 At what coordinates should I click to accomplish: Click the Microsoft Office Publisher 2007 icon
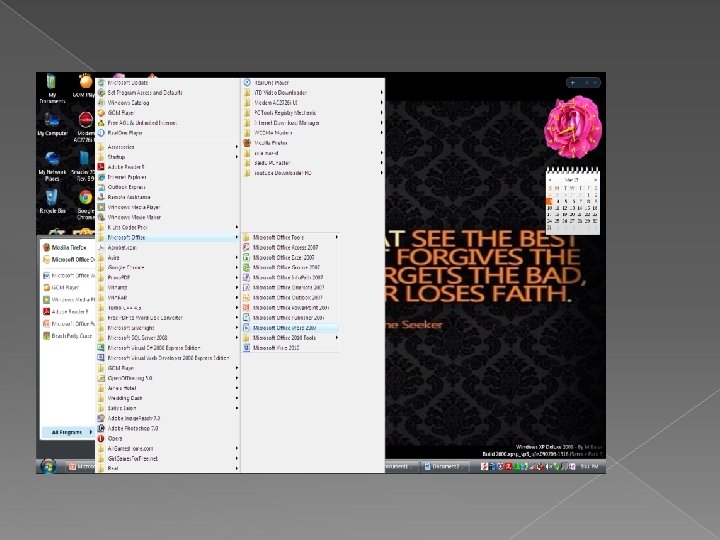click(x=246, y=318)
